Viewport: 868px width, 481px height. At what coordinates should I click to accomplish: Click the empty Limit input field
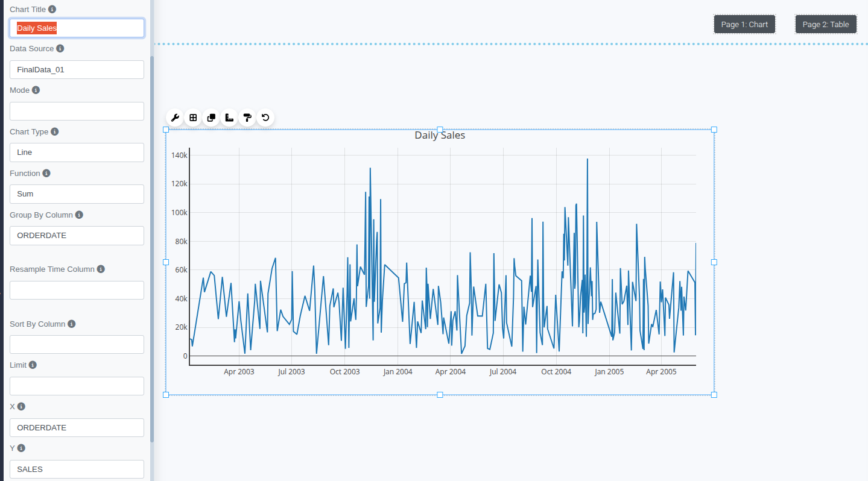coord(77,386)
